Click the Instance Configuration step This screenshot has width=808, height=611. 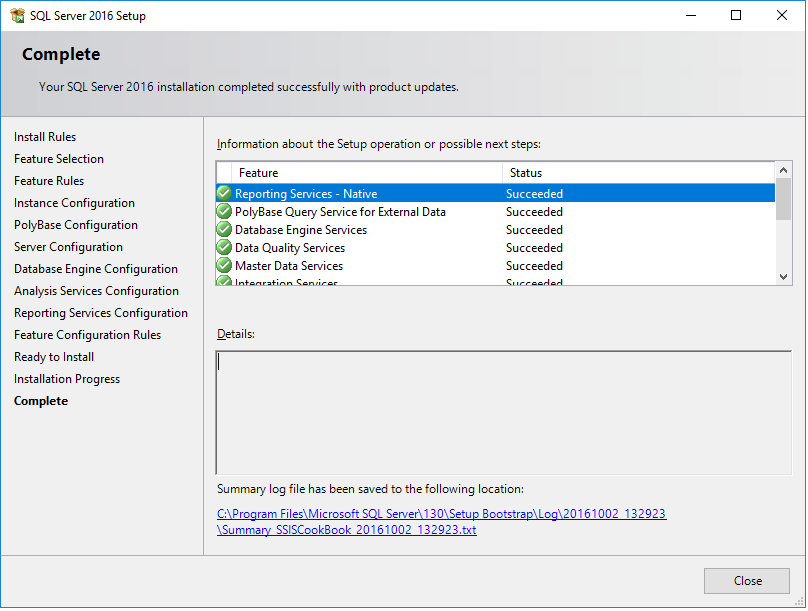[x=74, y=203]
